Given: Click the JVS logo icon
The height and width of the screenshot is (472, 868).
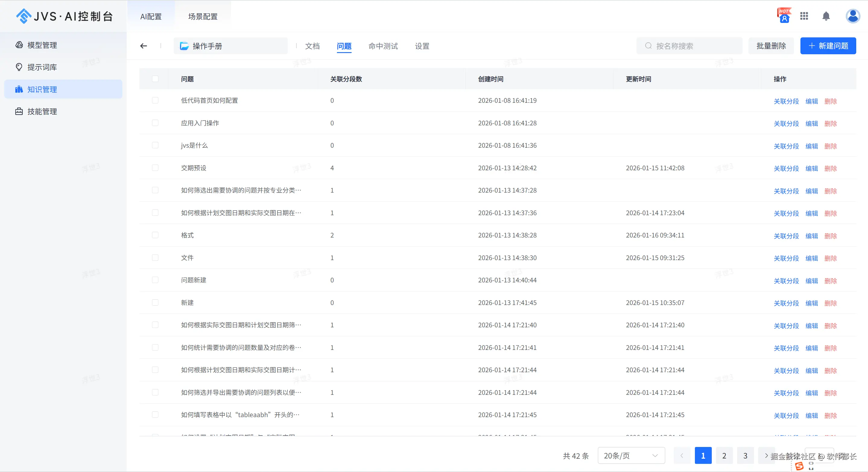Looking at the screenshot, I should (x=24, y=16).
